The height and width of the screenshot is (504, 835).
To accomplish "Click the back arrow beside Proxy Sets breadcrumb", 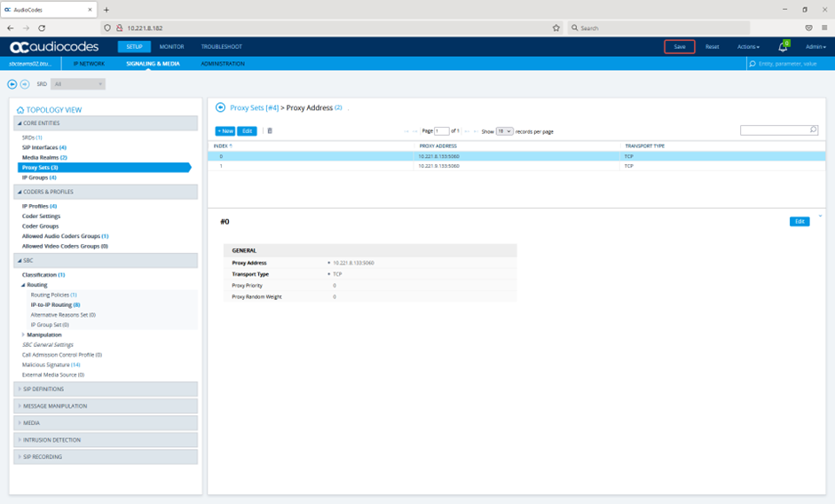I will pos(220,107).
